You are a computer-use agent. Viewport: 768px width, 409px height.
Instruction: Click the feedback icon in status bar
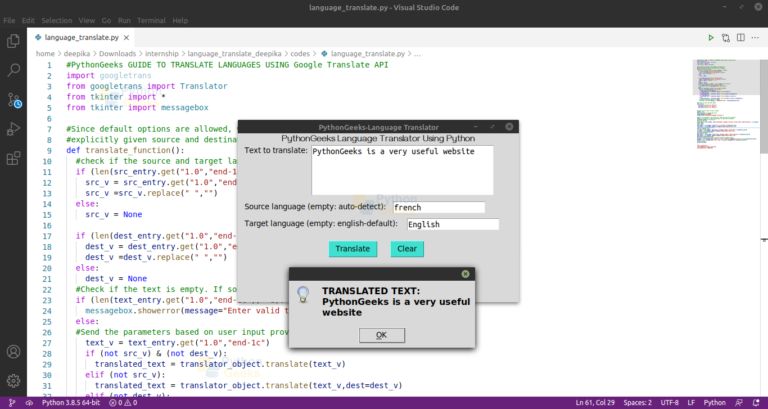point(738,403)
